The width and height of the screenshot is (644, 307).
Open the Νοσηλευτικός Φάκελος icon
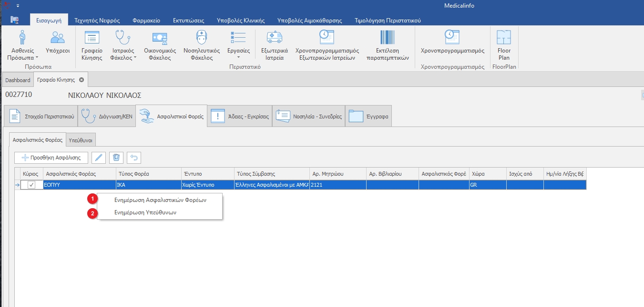click(x=201, y=45)
